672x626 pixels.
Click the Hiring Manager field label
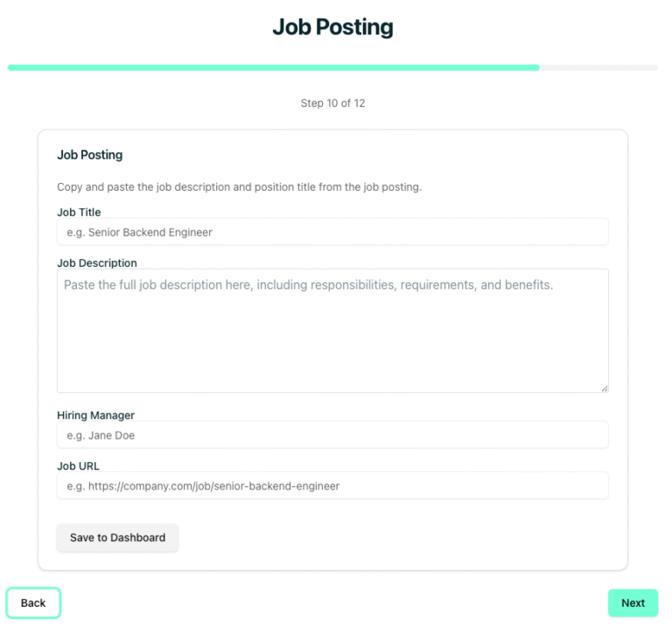95,415
